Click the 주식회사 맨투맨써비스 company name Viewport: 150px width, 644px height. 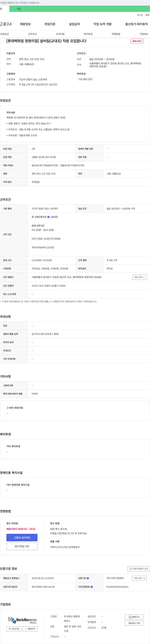pos(72,619)
